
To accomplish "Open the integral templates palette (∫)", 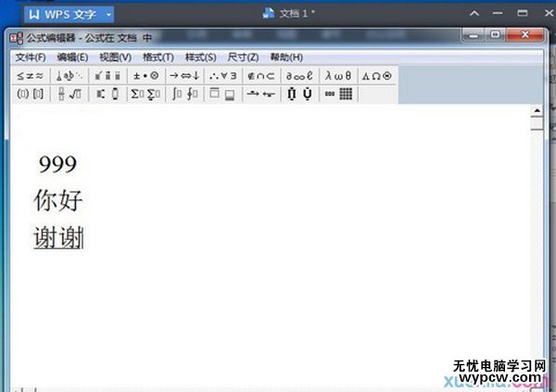I will point(184,94).
